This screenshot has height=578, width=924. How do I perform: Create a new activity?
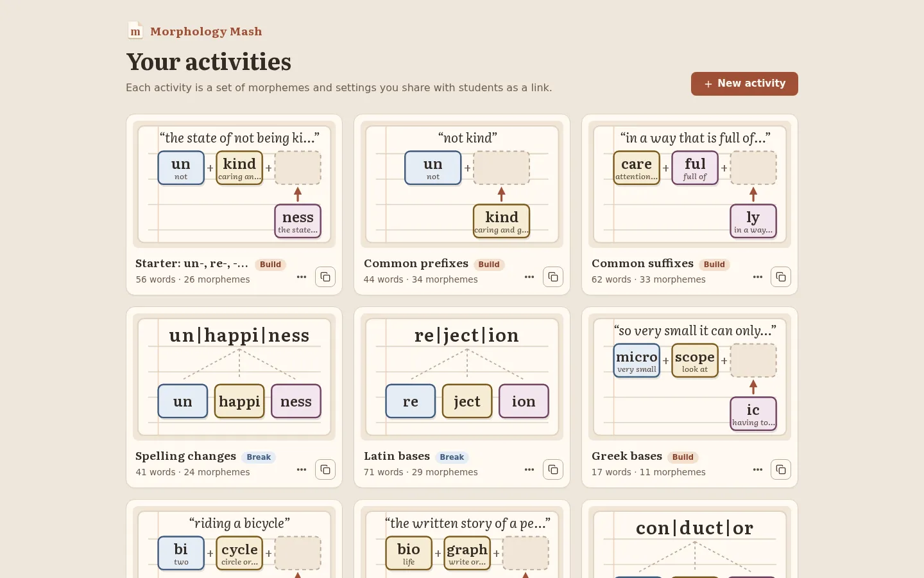pyautogui.click(x=744, y=83)
